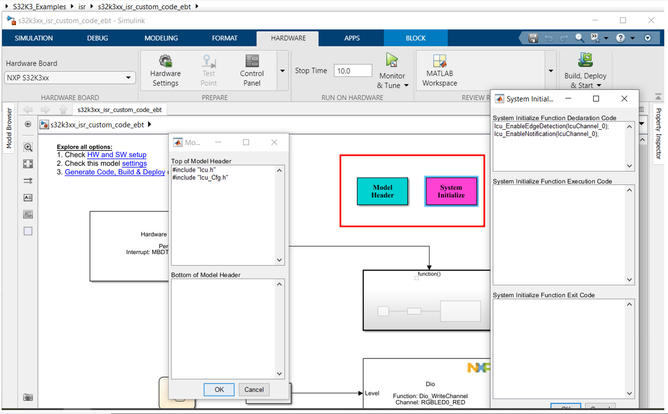The height and width of the screenshot is (414, 668).
Task: Go up to parent with up arrow
Action: point(63,109)
